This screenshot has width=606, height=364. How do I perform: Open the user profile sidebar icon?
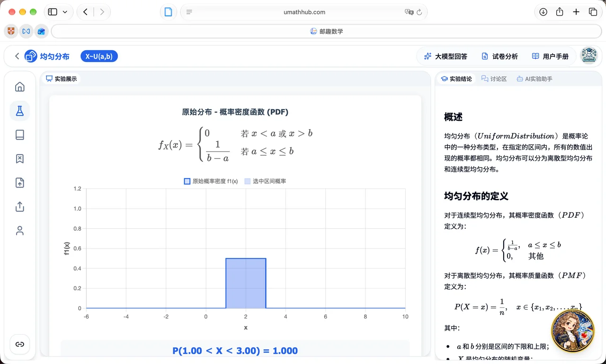19,231
